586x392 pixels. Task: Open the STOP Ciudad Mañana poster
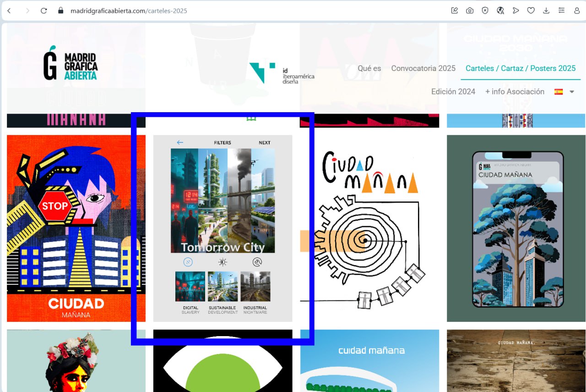coord(76,228)
